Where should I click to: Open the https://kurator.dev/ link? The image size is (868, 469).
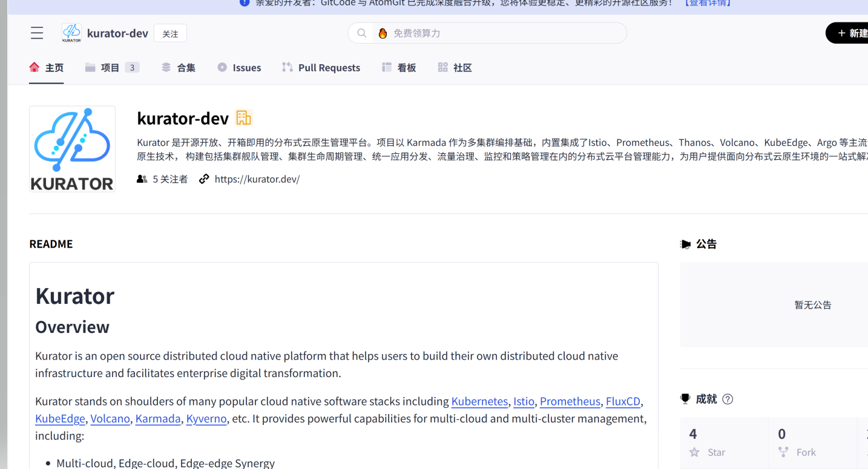coord(257,179)
